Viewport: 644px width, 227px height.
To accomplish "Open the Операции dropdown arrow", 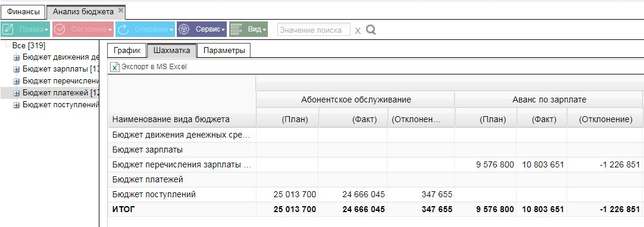I will [x=171, y=30].
